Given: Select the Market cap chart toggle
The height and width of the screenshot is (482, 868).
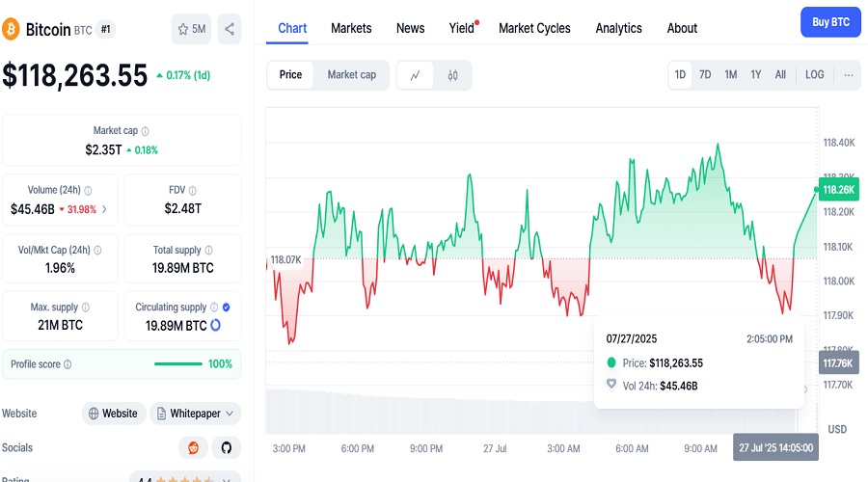Looking at the screenshot, I should tap(351, 74).
